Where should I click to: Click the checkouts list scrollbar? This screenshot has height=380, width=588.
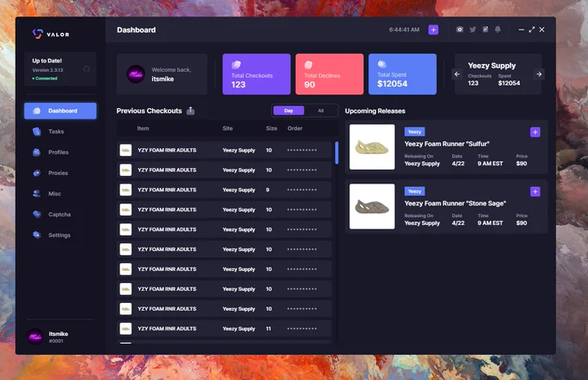(336, 153)
